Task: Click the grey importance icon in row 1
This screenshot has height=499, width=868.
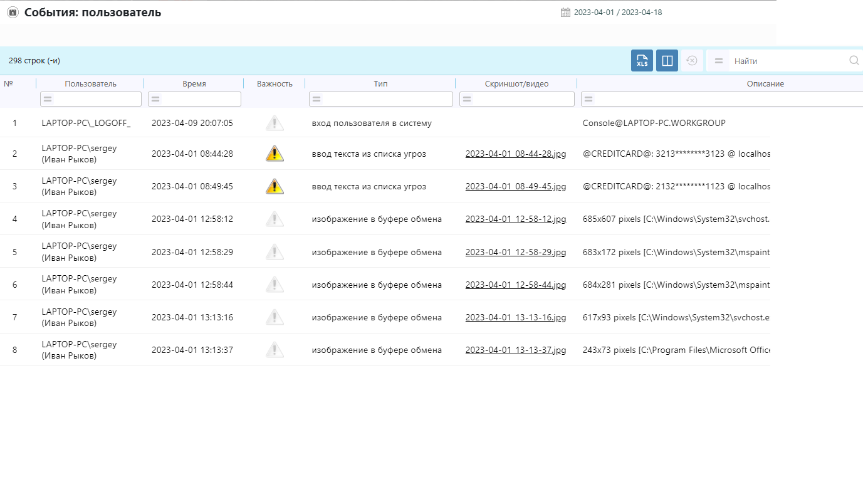Action: click(x=275, y=123)
